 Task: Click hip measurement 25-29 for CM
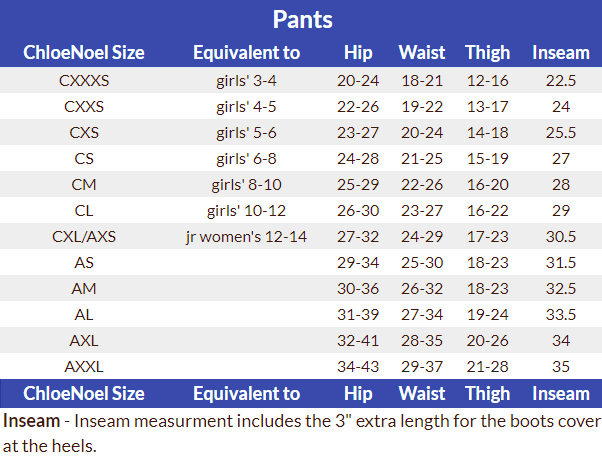pyautogui.click(x=358, y=185)
